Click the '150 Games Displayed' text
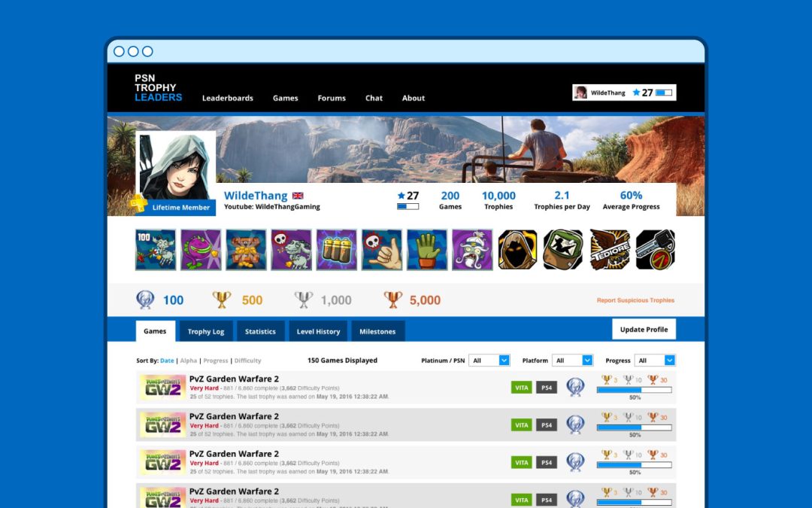Image resolution: width=812 pixels, height=508 pixels. point(342,360)
